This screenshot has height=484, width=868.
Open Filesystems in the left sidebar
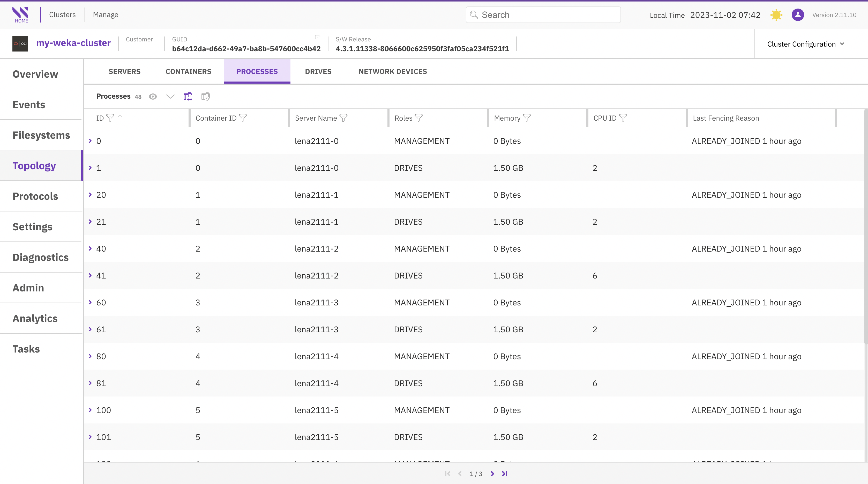41,135
